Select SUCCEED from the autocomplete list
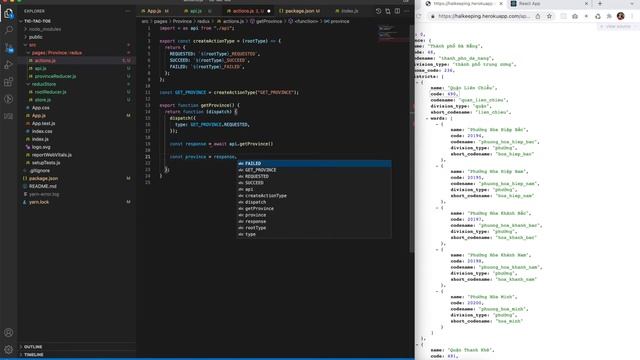Image resolution: width=640 pixels, height=360 pixels. (x=314, y=183)
